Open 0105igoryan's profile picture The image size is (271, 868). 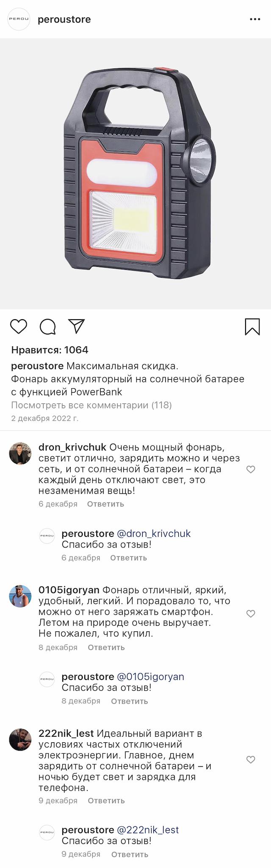[20, 597]
